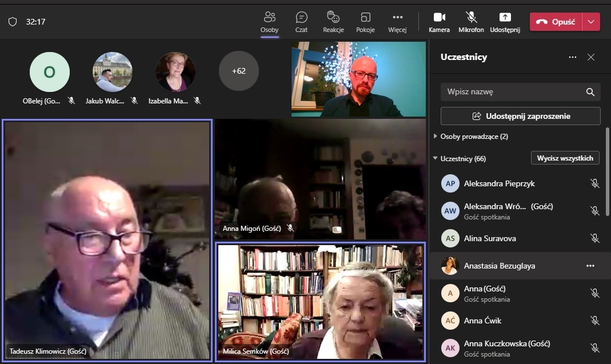Click the Wycisz wszystkich button

pyautogui.click(x=565, y=158)
